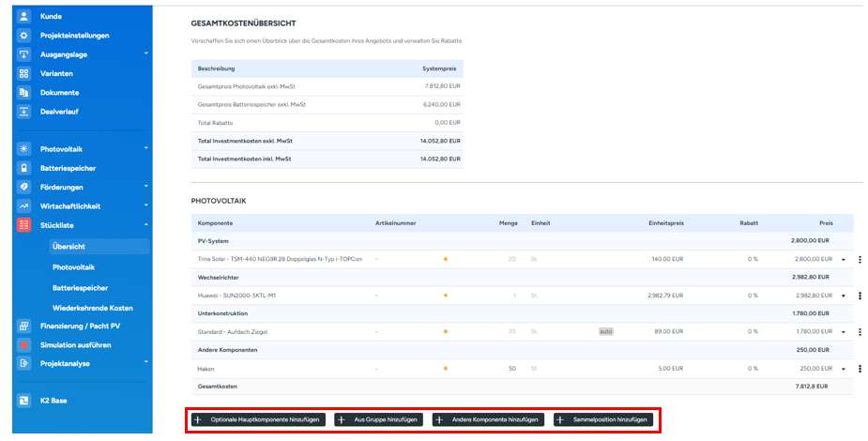Click Optionale Hauptkomponente hinzufügen button

(258, 420)
